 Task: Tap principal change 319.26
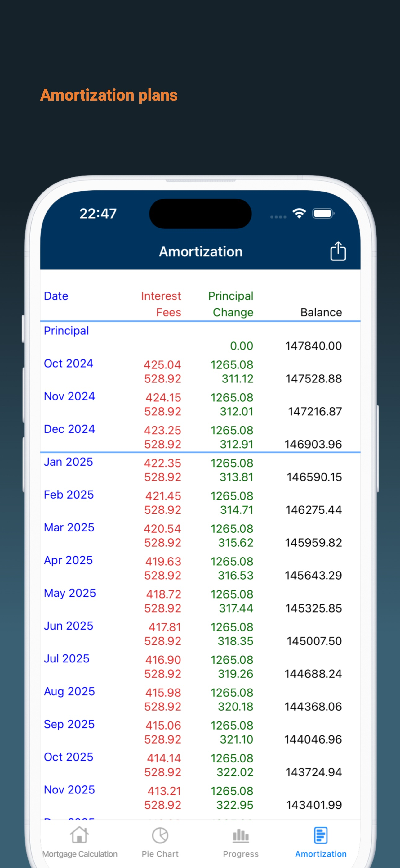[x=236, y=674]
